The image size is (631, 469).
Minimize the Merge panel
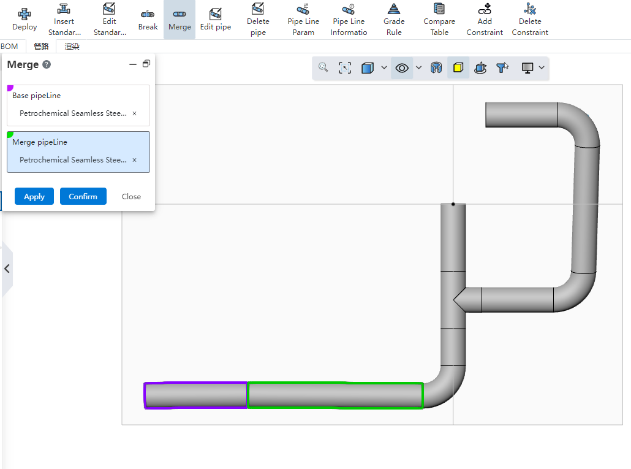(x=133, y=64)
